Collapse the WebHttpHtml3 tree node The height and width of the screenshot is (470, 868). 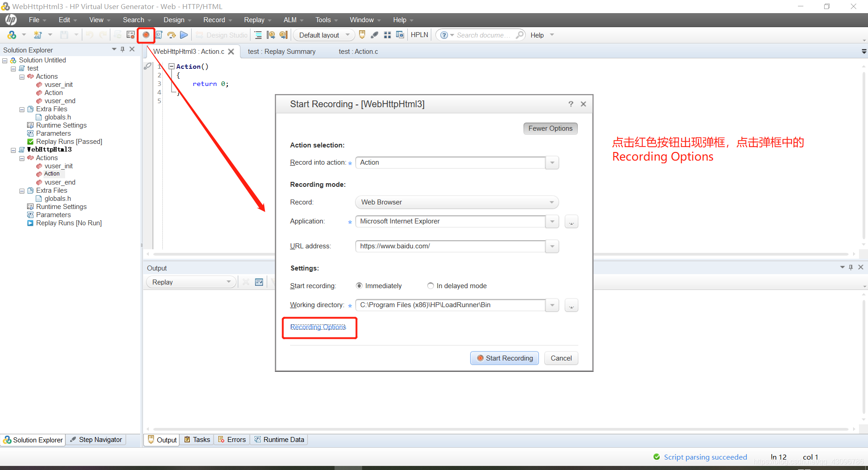pyautogui.click(x=14, y=150)
